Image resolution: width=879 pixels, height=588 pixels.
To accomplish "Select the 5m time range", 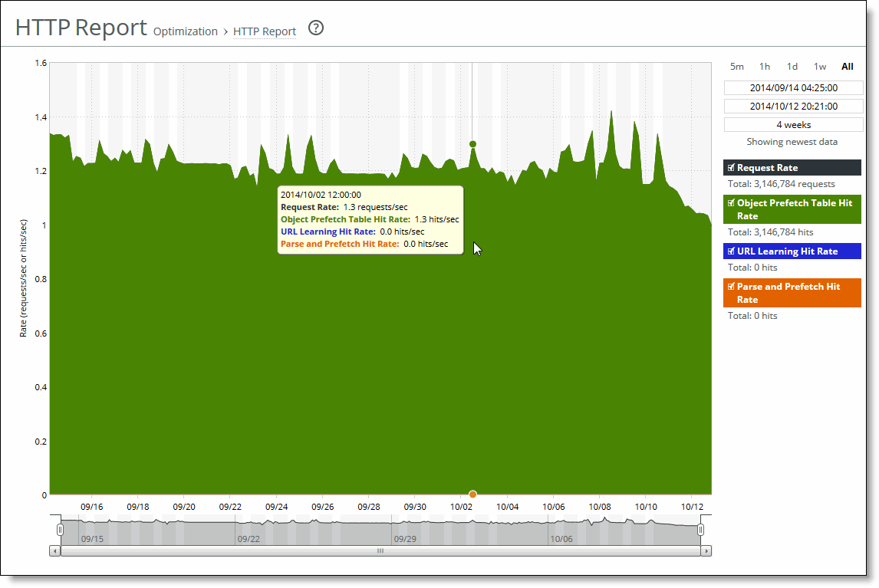I will (736, 67).
